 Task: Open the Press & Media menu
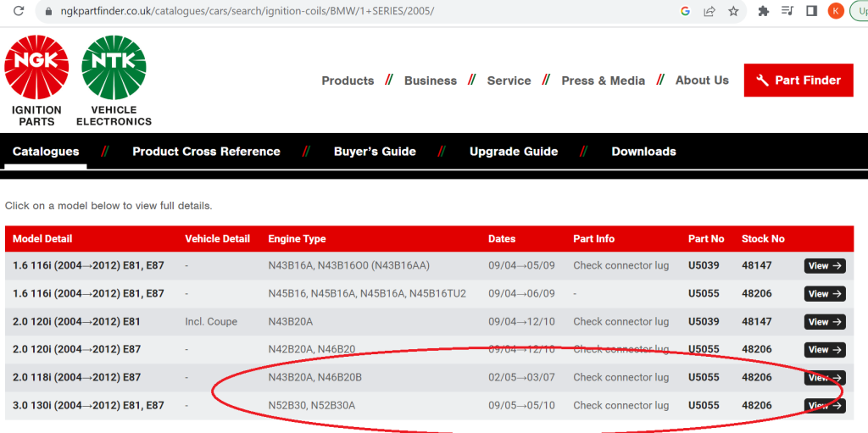tap(603, 80)
